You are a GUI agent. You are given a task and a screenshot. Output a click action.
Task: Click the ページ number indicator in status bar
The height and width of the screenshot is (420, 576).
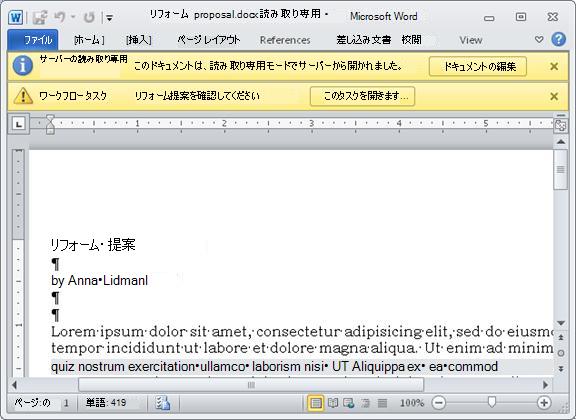(x=41, y=403)
